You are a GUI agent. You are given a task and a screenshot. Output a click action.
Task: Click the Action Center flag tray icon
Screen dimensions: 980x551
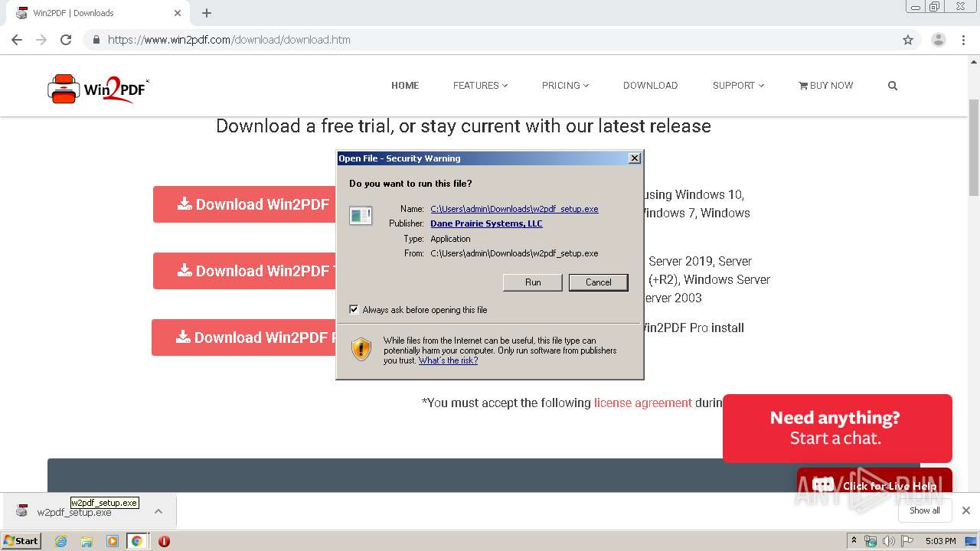tap(908, 541)
